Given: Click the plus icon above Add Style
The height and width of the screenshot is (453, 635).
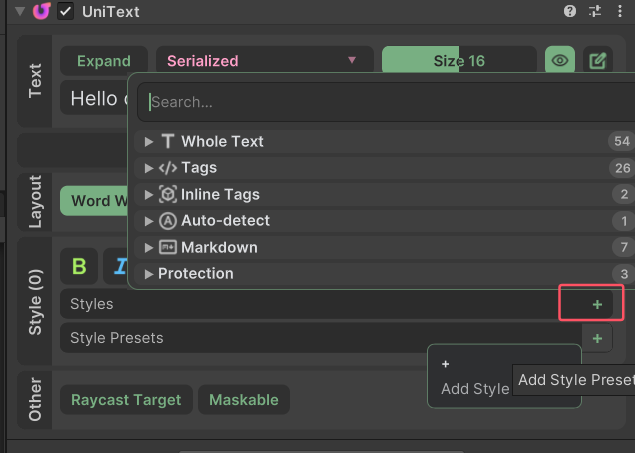Looking at the screenshot, I should 445,364.
